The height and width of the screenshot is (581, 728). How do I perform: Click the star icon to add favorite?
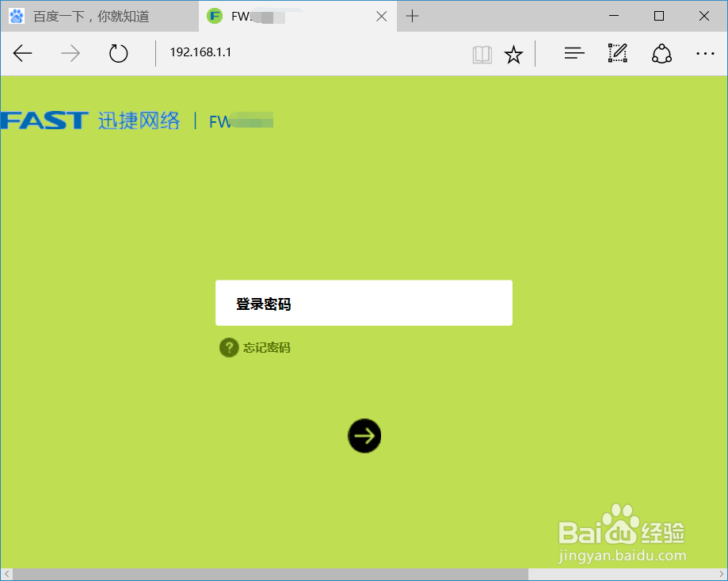(x=513, y=53)
